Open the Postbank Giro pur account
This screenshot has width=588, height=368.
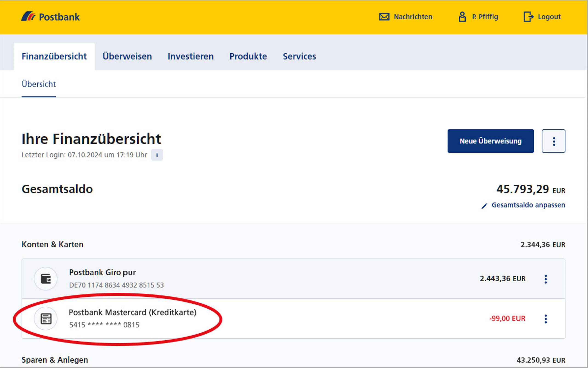point(294,279)
